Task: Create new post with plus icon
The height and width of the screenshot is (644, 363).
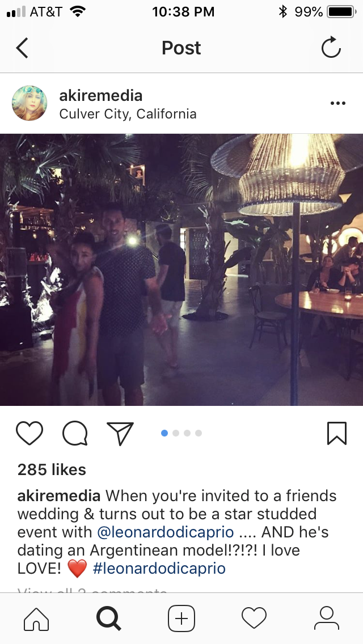Action: point(181,618)
